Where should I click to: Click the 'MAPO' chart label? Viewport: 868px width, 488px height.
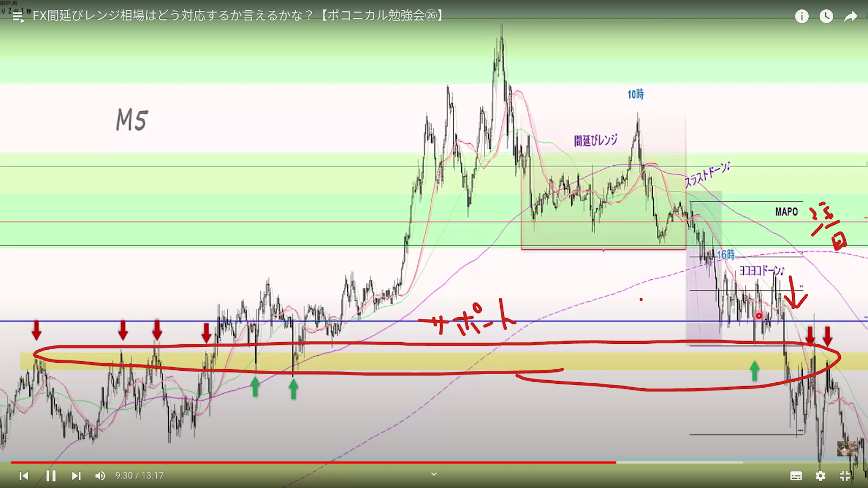(786, 211)
